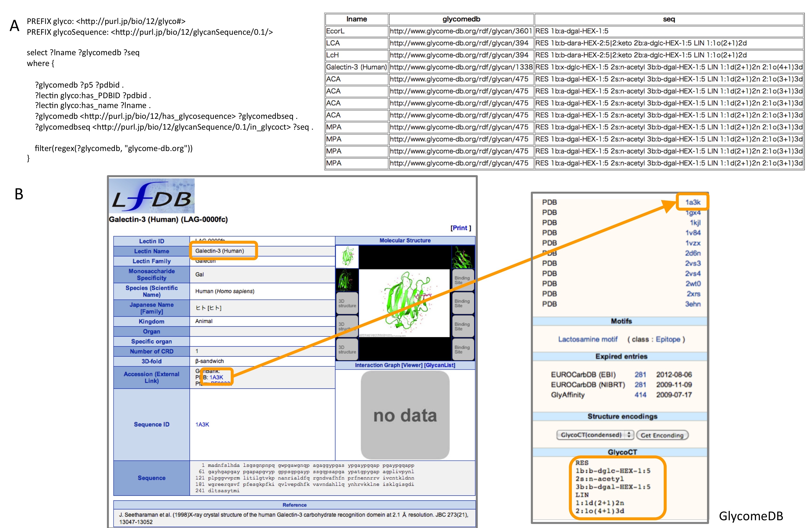Click the large central molecular structure image
The image size is (812, 528).
(405, 303)
